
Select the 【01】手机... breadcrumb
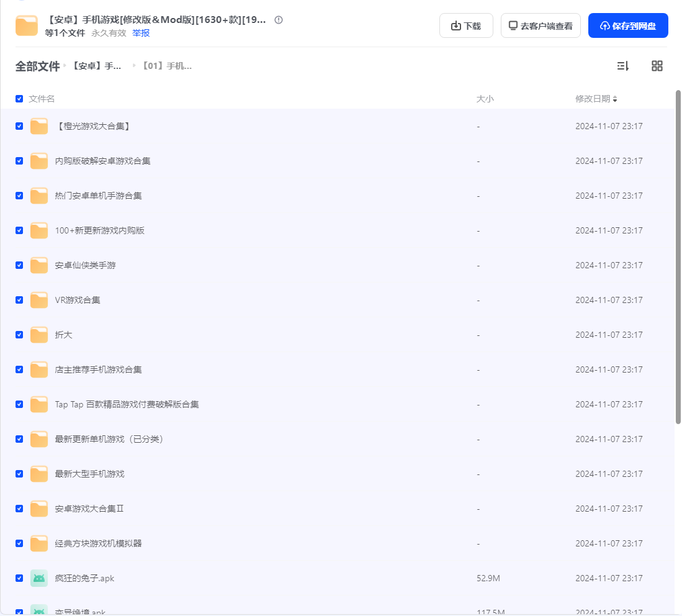click(x=166, y=66)
